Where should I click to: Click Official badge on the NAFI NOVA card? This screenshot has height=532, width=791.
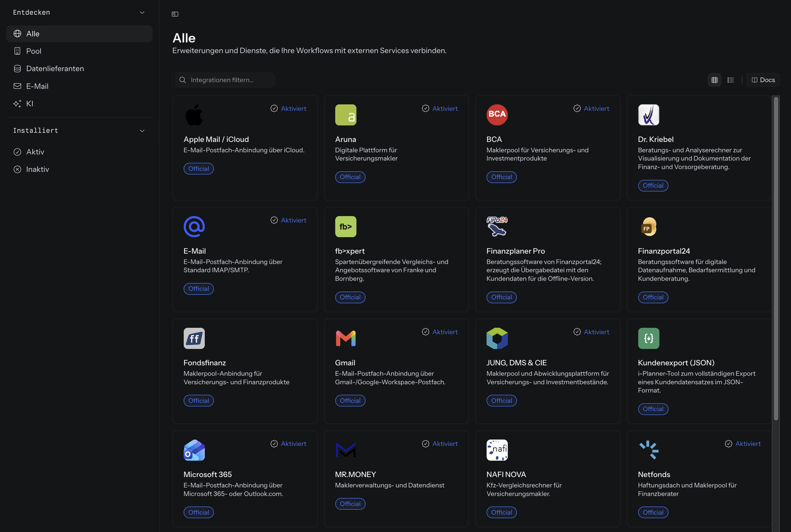click(x=502, y=512)
